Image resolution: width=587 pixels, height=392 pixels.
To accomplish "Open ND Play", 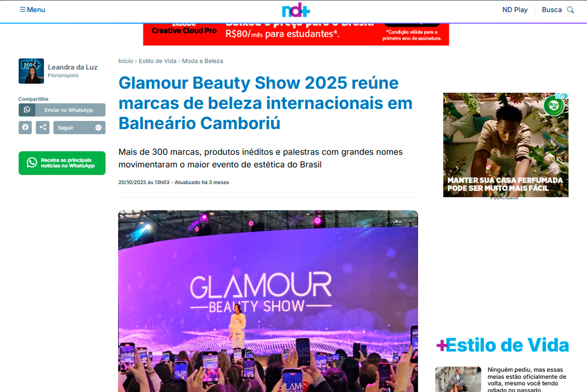I will coord(515,10).
